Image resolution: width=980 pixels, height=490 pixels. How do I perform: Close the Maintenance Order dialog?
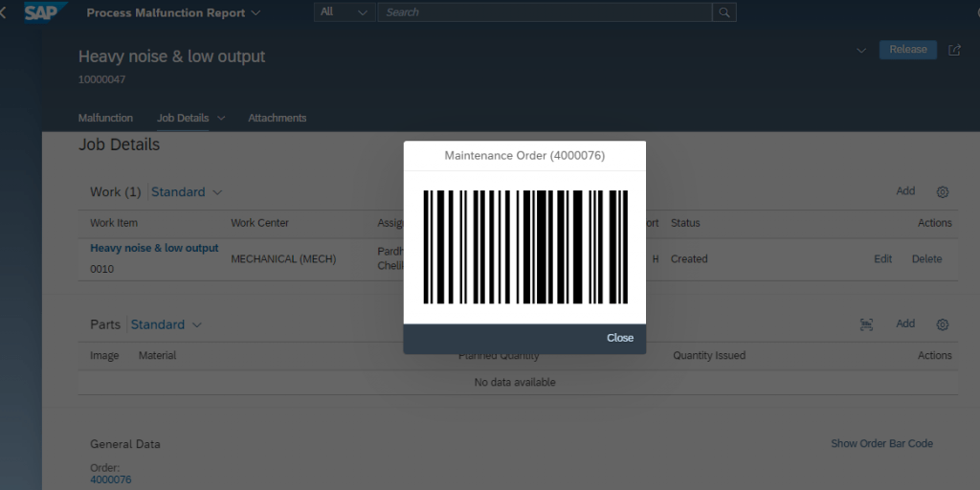point(620,338)
